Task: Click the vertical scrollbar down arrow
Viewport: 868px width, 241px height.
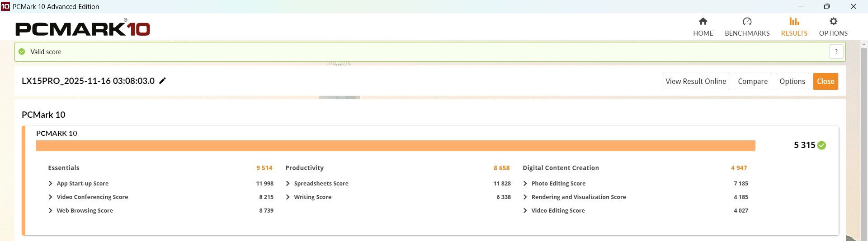Action: tap(864, 238)
